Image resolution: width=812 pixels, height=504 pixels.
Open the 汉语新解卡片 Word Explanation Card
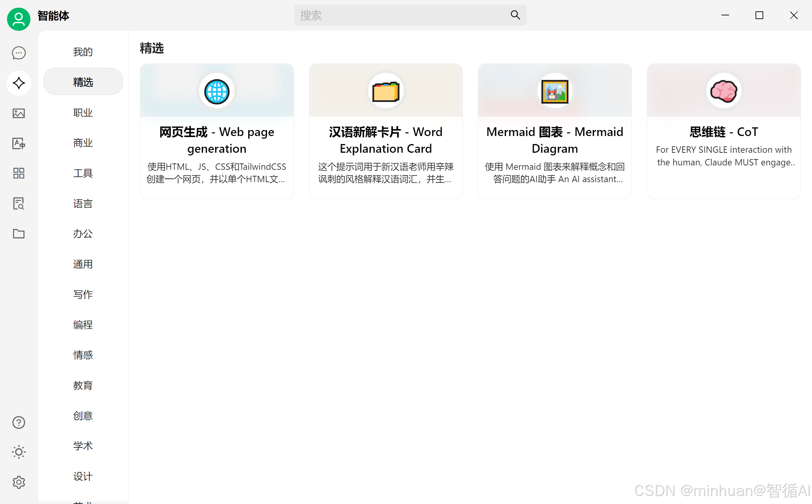pyautogui.click(x=386, y=140)
